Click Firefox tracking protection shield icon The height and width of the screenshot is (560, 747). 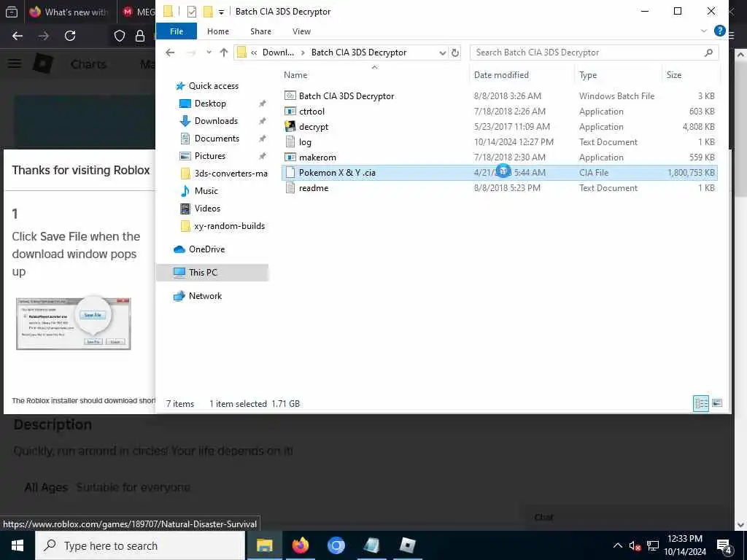[119, 36]
